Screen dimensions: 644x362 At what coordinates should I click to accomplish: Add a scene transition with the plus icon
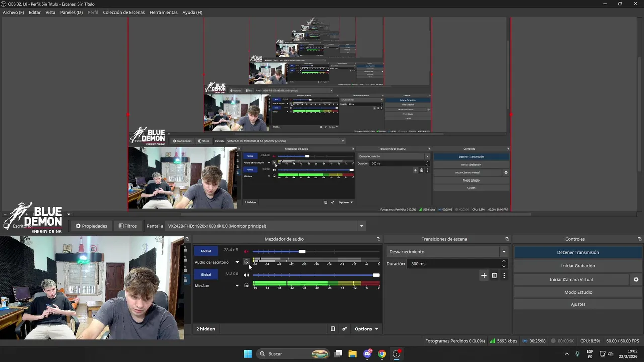pyautogui.click(x=484, y=275)
